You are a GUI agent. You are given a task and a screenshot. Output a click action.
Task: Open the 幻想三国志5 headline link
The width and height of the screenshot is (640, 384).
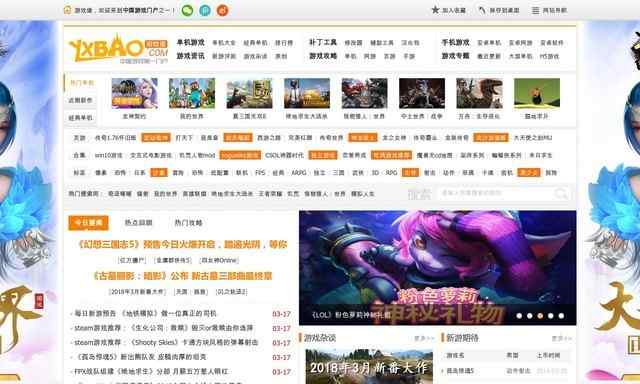[x=182, y=244]
